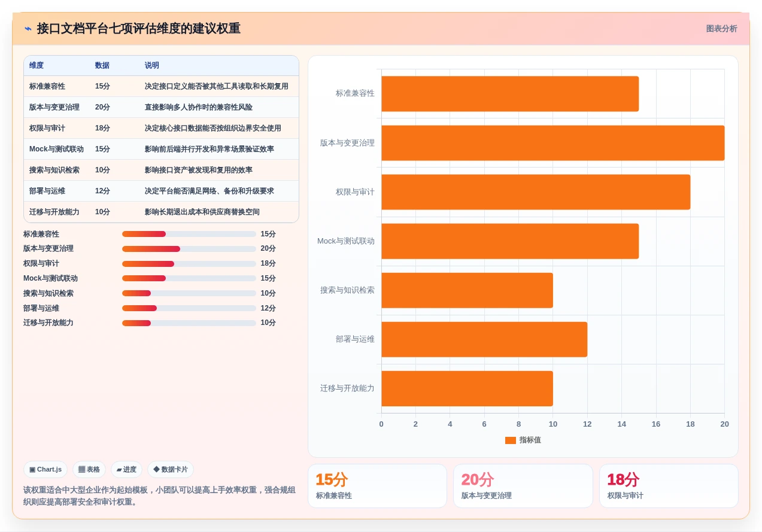
Task: Click the lightning icon beside the title
Action: (x=28, y=29)
